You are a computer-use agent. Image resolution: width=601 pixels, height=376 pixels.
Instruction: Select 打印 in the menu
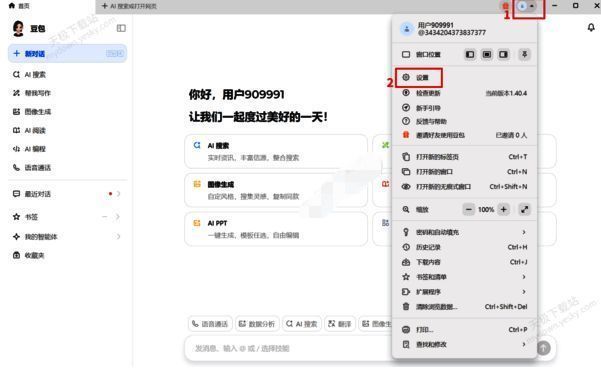464,330
